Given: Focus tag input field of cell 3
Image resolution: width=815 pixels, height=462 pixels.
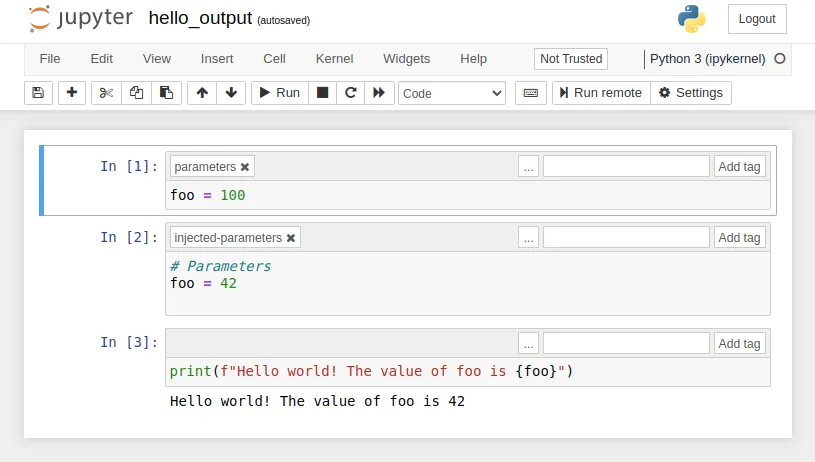Looking at the screenshot, I should (x=626, y=344).
